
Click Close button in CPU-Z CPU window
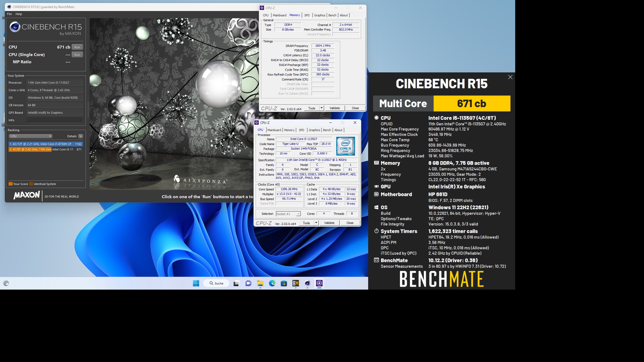(x=350, y=223)
